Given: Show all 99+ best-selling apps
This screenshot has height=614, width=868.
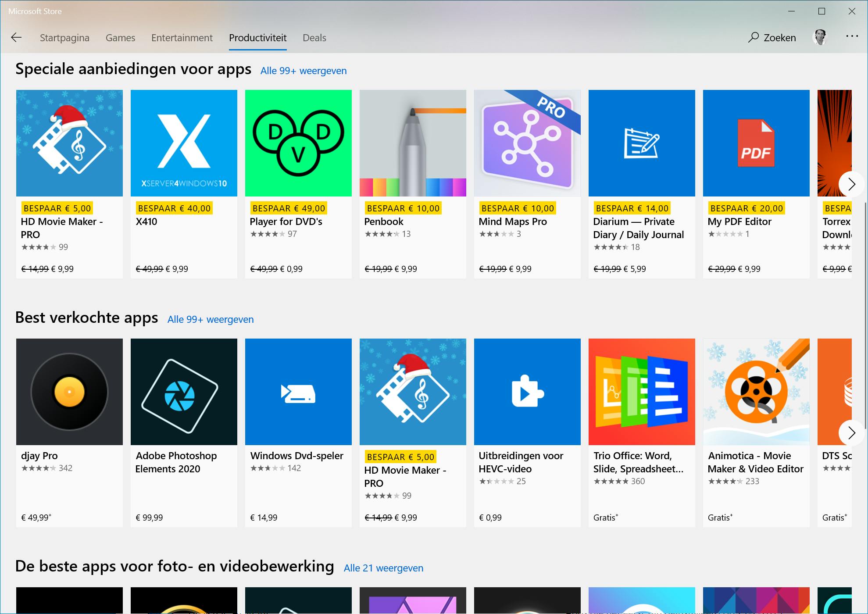Looking at the screenshot, I should click(210, 320).
